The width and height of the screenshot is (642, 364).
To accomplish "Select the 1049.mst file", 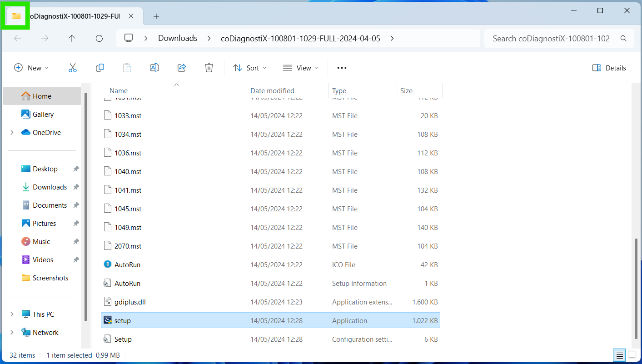I will [x=270, y=227].
